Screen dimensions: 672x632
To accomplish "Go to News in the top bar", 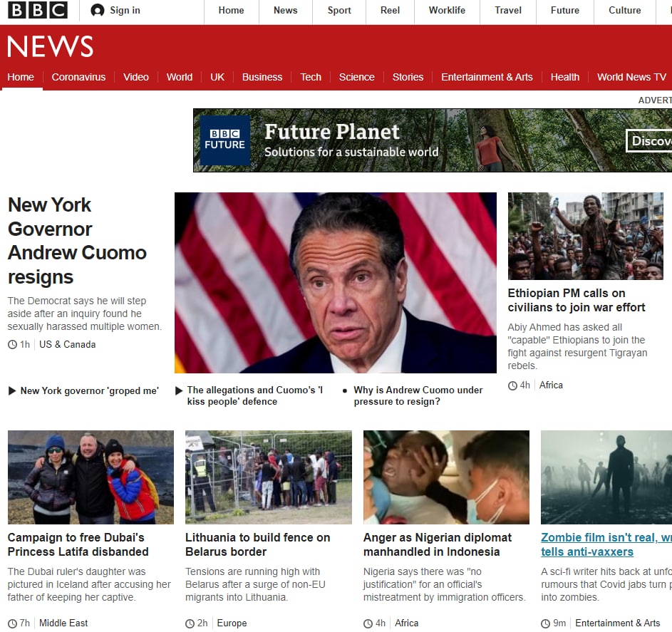I will pyautogui.click(x=286, y=10).
